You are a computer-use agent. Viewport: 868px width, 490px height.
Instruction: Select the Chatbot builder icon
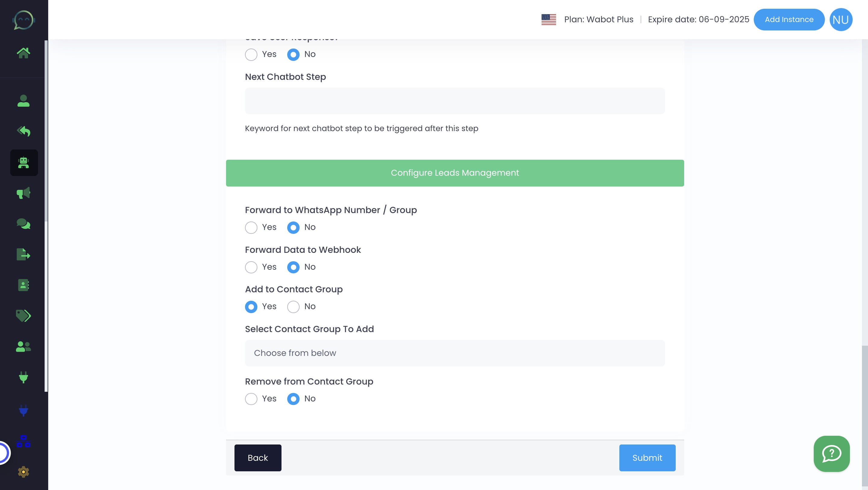click(x=24, y=162)
